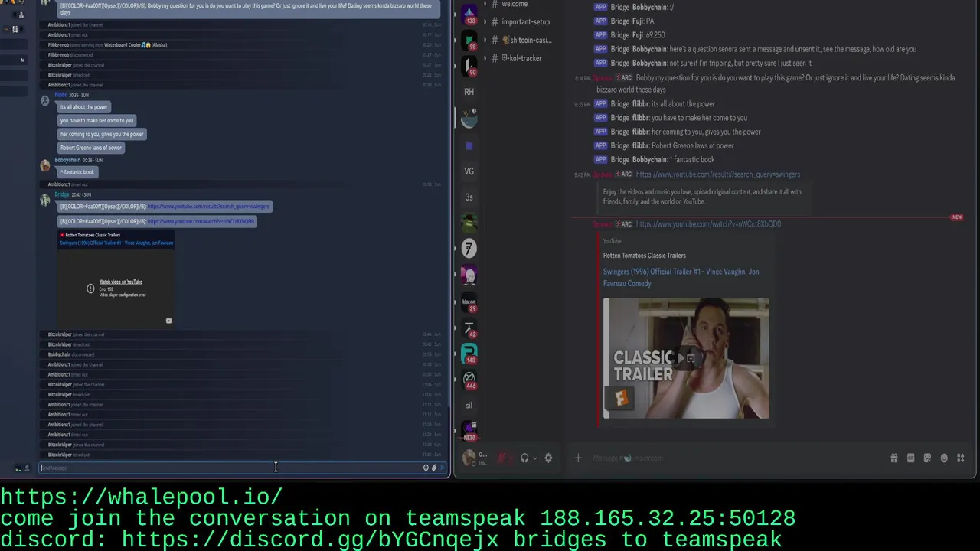
Task: Open swingers search link in TeamSpeak chat
Action: [x=209, y=207]
